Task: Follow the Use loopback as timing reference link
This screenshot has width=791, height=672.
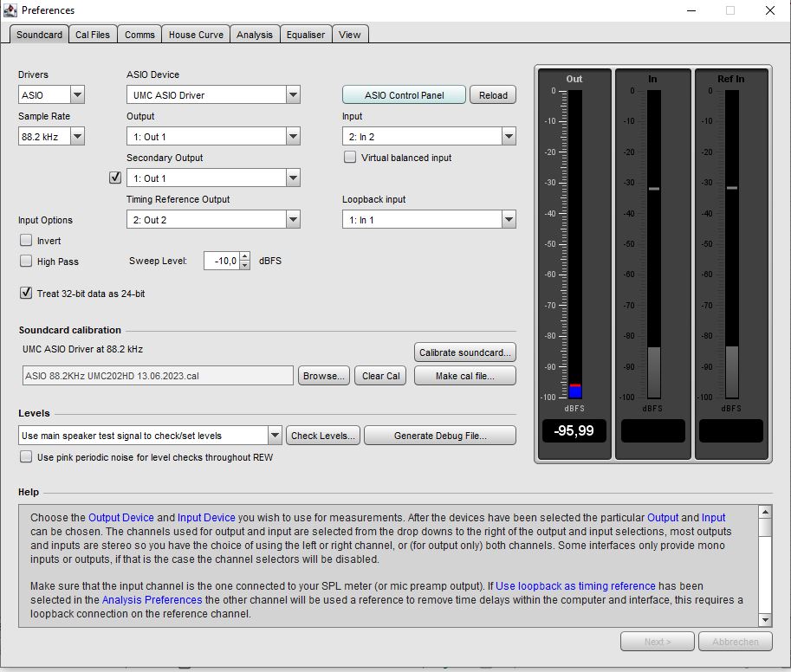Action: [x=575, y=586]
